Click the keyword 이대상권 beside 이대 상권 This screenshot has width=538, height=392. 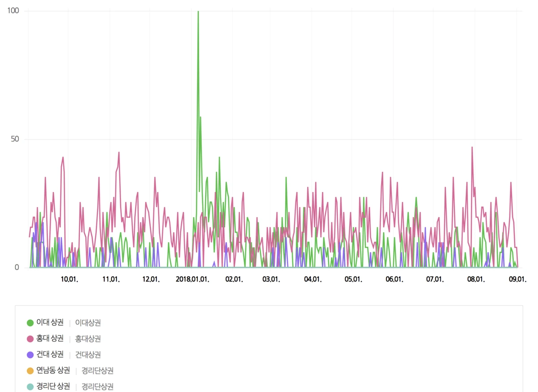[88, 322]
